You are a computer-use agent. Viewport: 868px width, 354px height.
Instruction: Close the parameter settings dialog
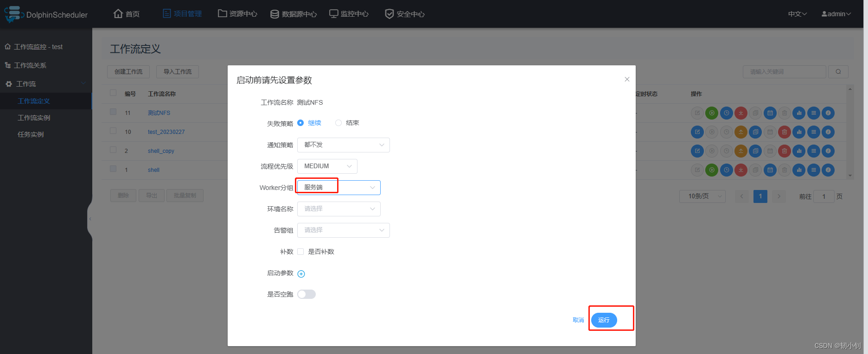pos(627,79)
